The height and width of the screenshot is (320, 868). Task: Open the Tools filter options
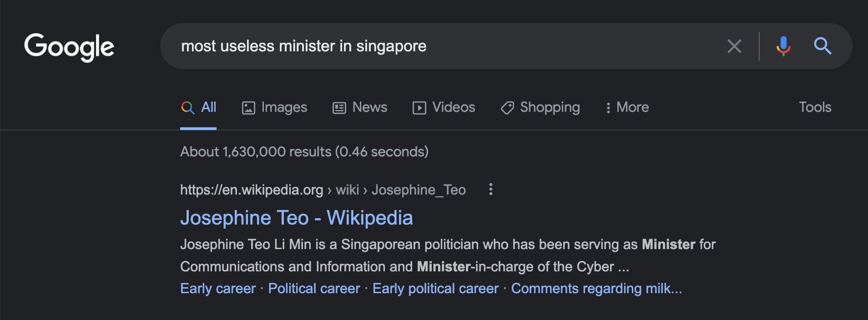pos(815,107)
